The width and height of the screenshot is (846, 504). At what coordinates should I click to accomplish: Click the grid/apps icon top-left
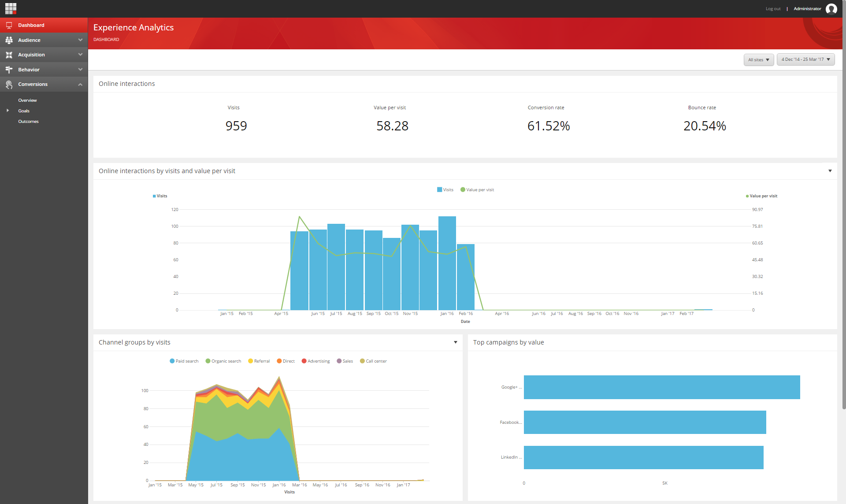(x=10, y=8)
